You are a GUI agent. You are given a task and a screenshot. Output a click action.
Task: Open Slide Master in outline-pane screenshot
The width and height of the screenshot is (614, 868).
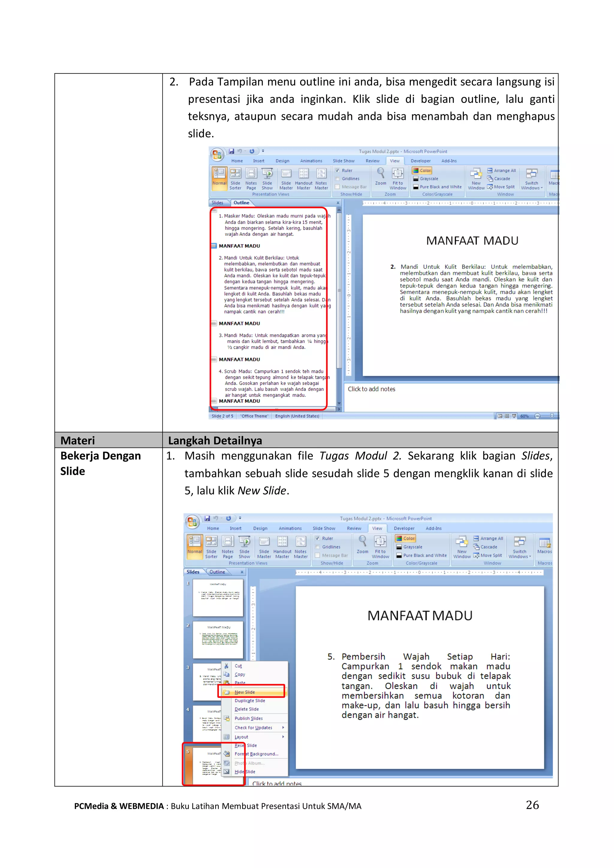click(x=286, y=179)
